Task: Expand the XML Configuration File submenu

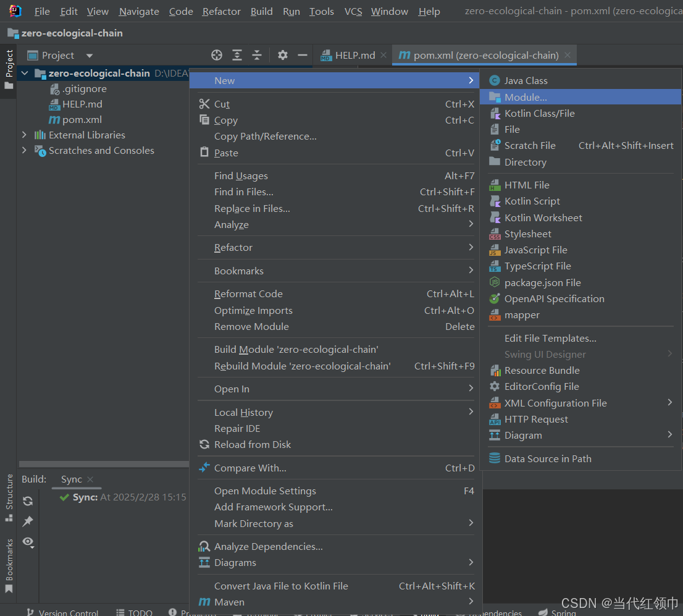Action: click(670, 402)
